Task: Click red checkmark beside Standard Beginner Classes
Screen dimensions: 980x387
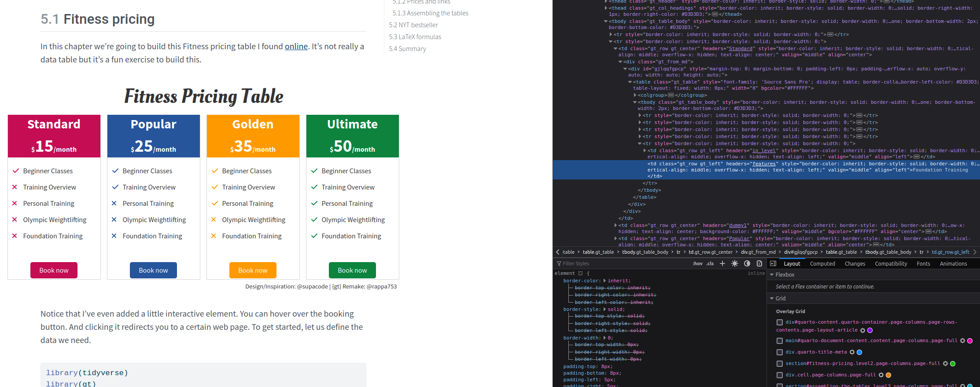Action: click(15, 171)
